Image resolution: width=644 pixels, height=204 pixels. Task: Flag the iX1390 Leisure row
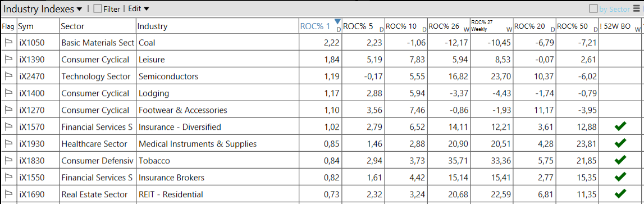[x=8, y=59]
